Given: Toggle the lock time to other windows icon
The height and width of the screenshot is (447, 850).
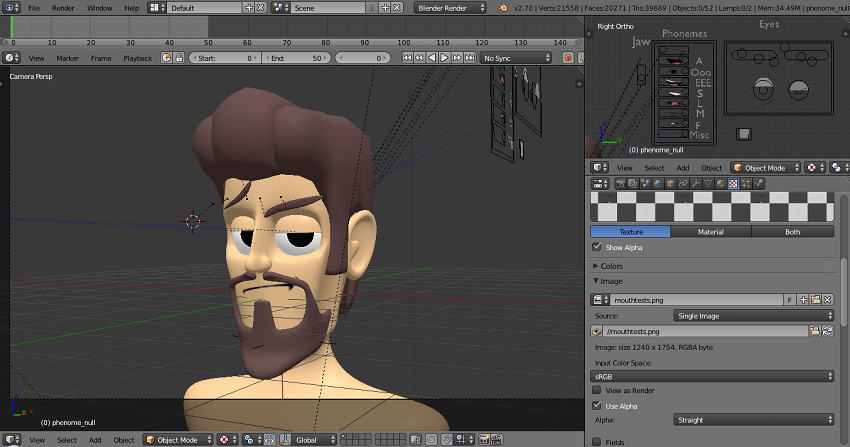Looking at the screenshot, I should point(179,58).
